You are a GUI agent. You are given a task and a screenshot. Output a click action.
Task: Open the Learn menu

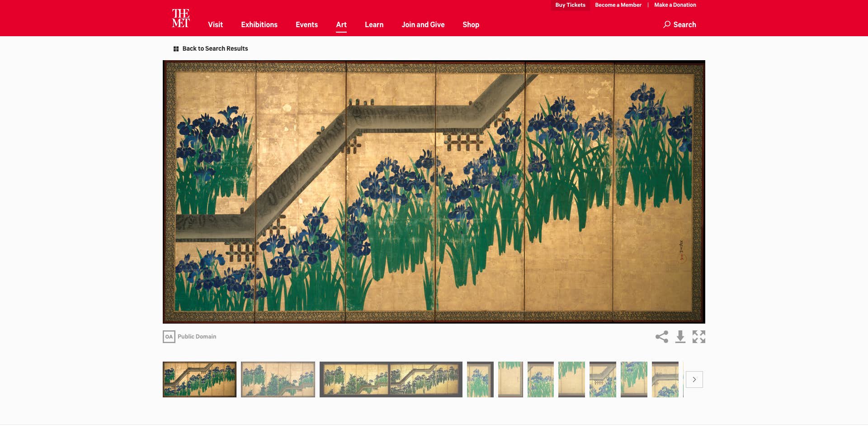(x=374, y=24)
